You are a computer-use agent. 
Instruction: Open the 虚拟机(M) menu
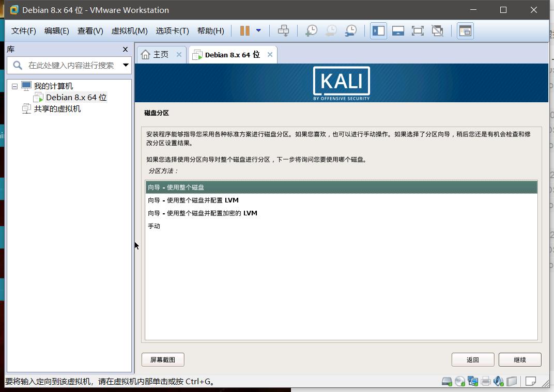click(x=129, y=30)
